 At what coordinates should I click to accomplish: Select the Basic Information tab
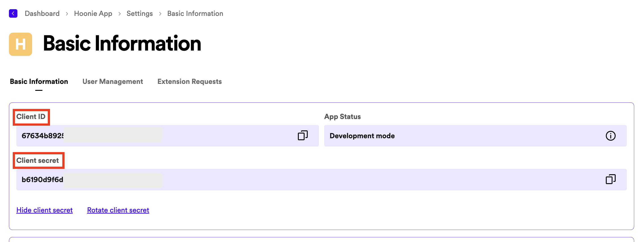39,82
